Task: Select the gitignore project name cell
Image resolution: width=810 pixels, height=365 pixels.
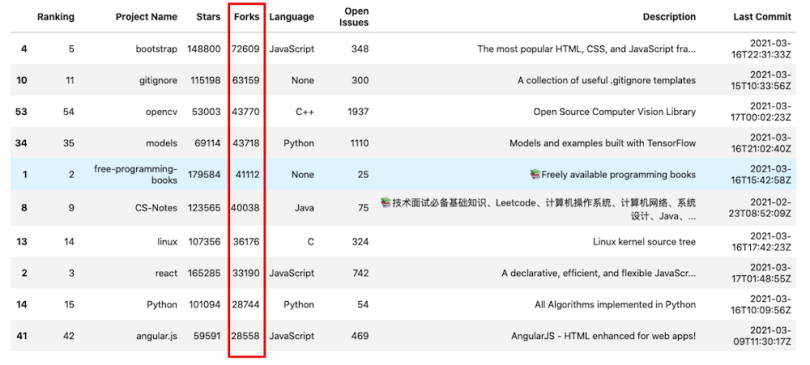Action: (x=158, y=80)
